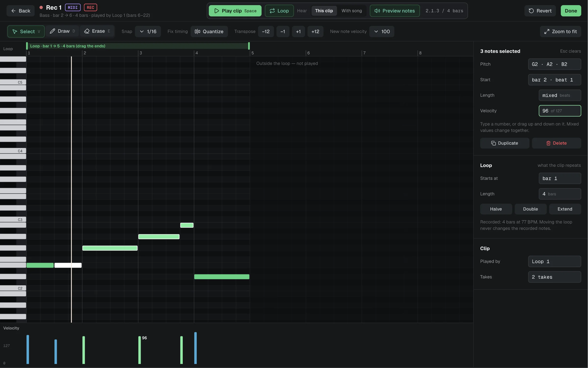Click the MIDI badge next to Rec 1

point(73,7)
